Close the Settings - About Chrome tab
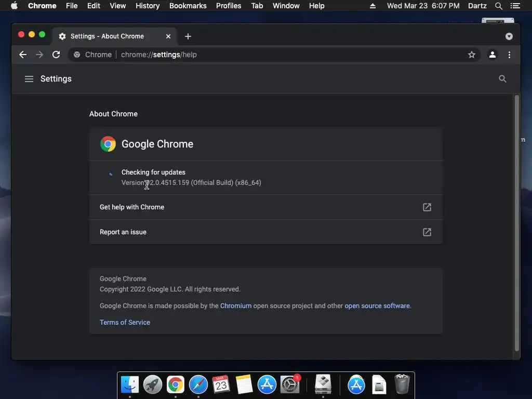Viewport: 532px width, 399px height. (168, 36)
